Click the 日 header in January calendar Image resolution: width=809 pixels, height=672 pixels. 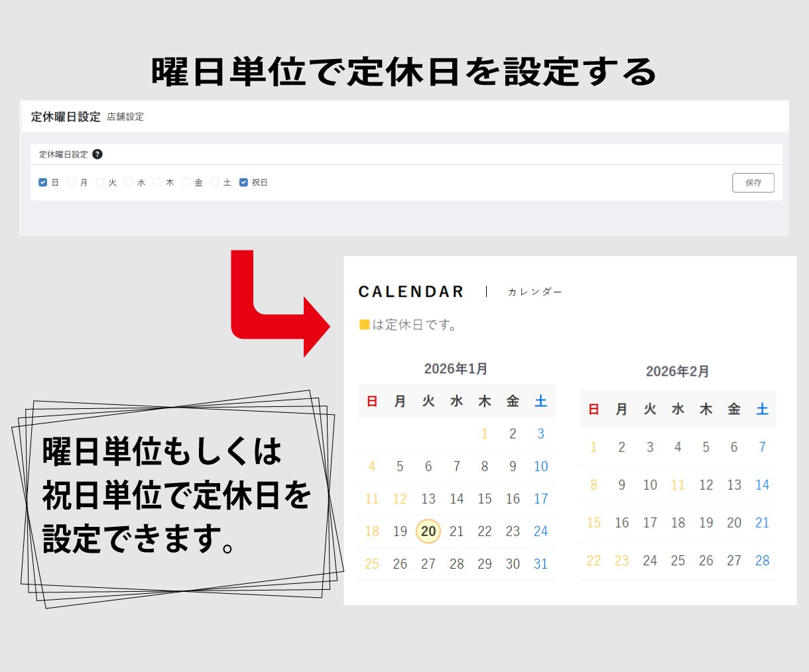pyautogui.click(x=372, y=401)
